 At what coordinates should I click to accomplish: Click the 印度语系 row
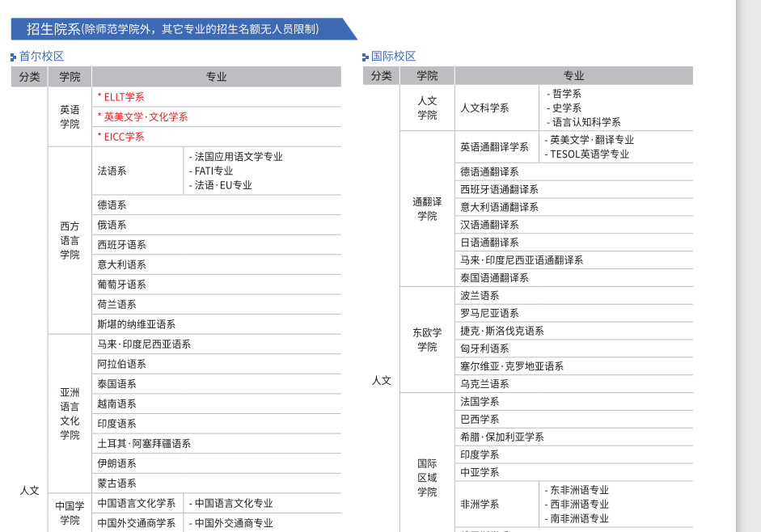point(217,424)
